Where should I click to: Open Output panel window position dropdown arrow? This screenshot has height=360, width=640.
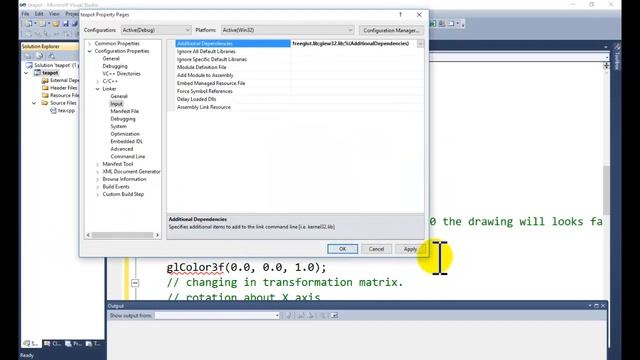pyautogui.click(x=590, y=306)
